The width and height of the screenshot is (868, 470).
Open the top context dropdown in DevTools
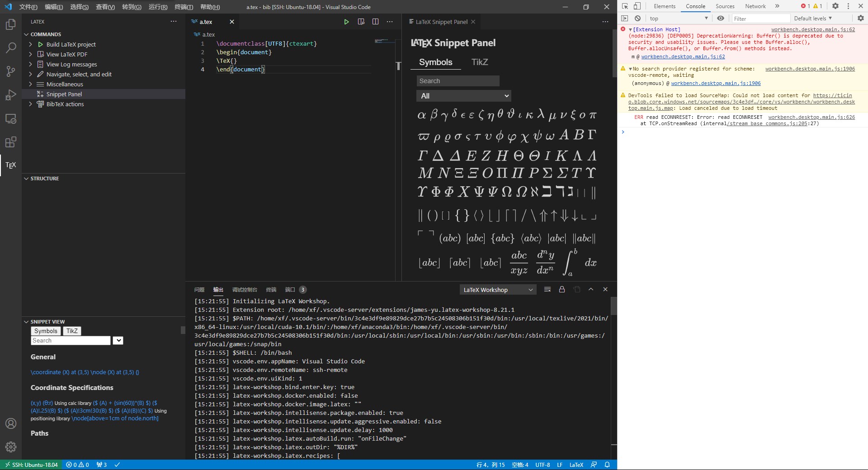pos(679,19)
